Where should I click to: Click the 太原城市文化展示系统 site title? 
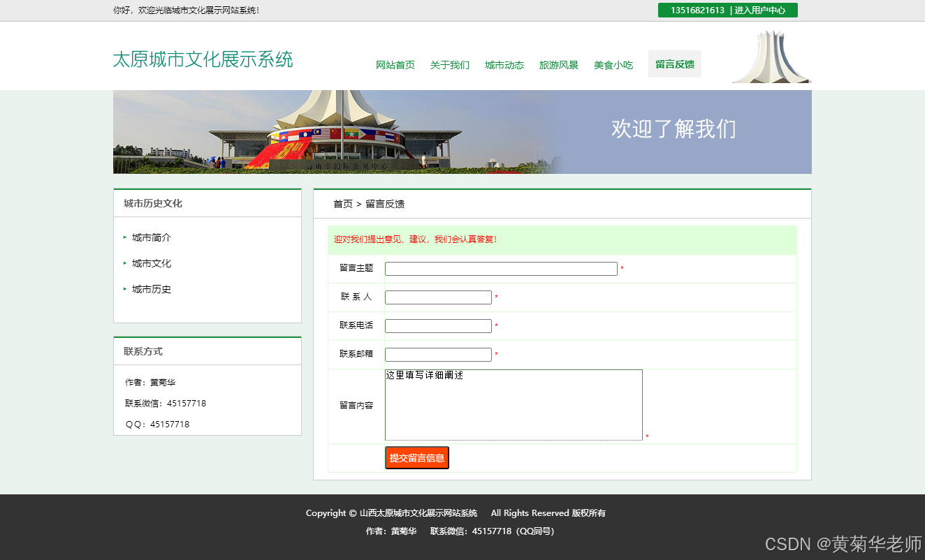[203, 59]
